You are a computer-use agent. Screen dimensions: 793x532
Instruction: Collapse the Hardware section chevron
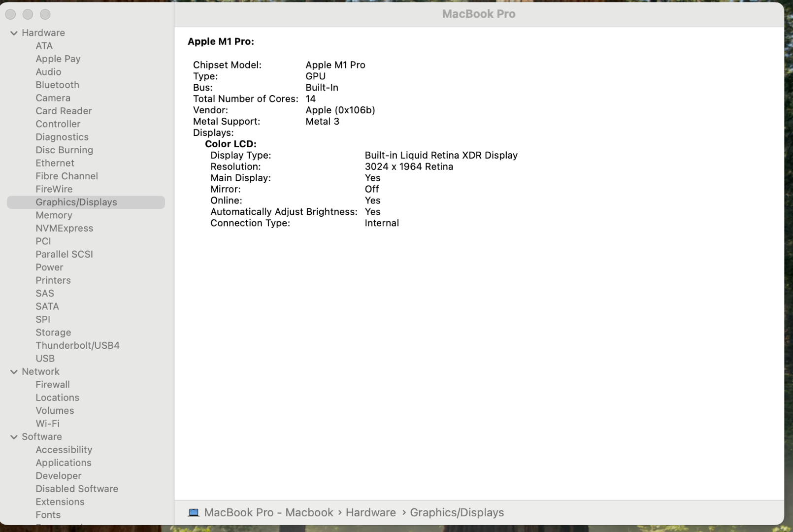tap(14, 33)
